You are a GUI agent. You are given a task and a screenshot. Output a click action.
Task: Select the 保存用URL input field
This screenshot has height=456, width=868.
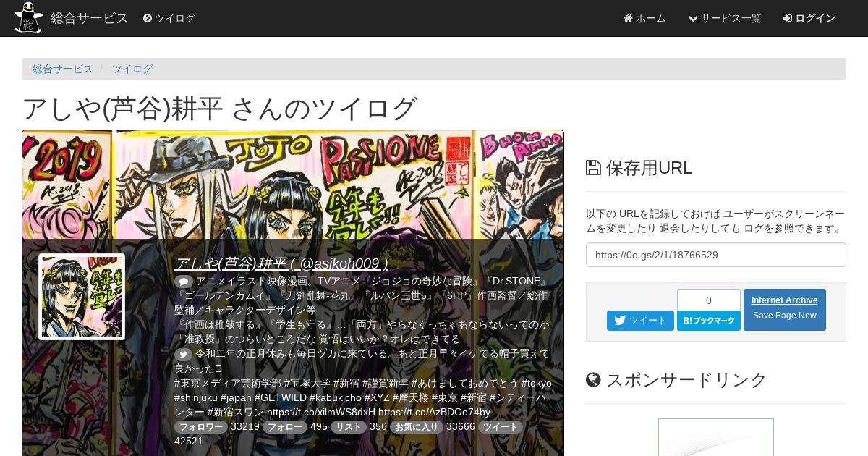[716, 255]
